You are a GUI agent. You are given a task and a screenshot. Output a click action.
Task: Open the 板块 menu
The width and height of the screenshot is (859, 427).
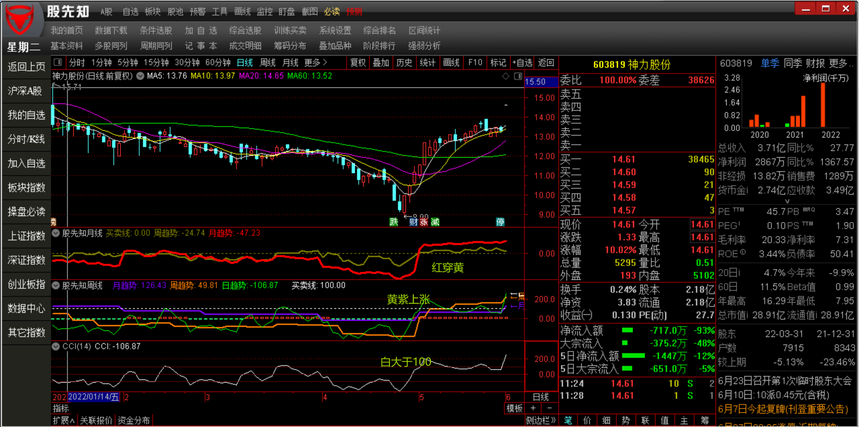point(153,12)
